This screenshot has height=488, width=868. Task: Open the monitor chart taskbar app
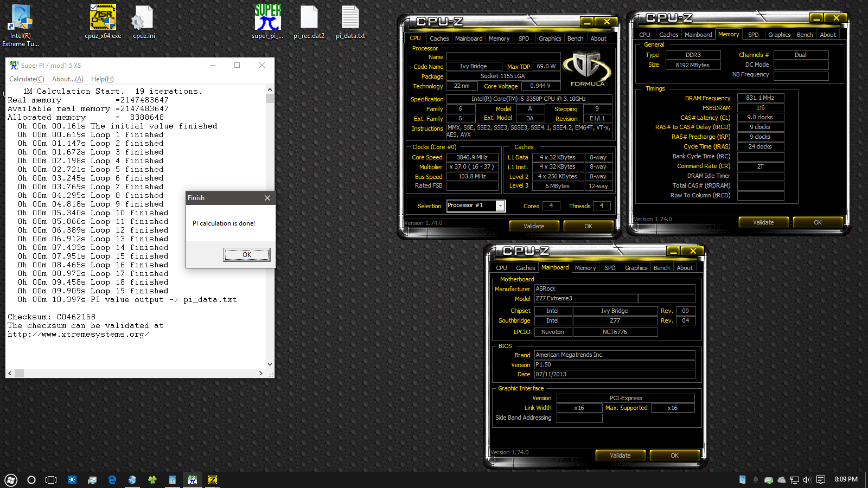pyautogui.click(x=92, y=480)
